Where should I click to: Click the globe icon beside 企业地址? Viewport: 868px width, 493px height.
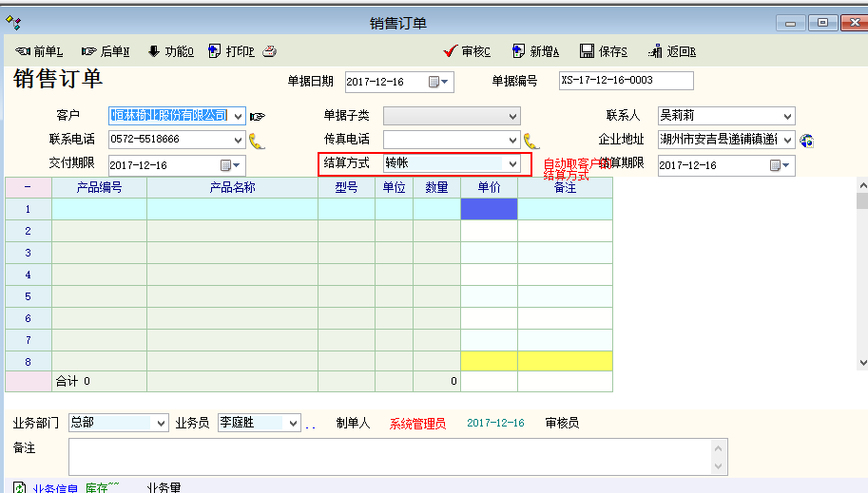pyautogui.click(x=806, y=141)
